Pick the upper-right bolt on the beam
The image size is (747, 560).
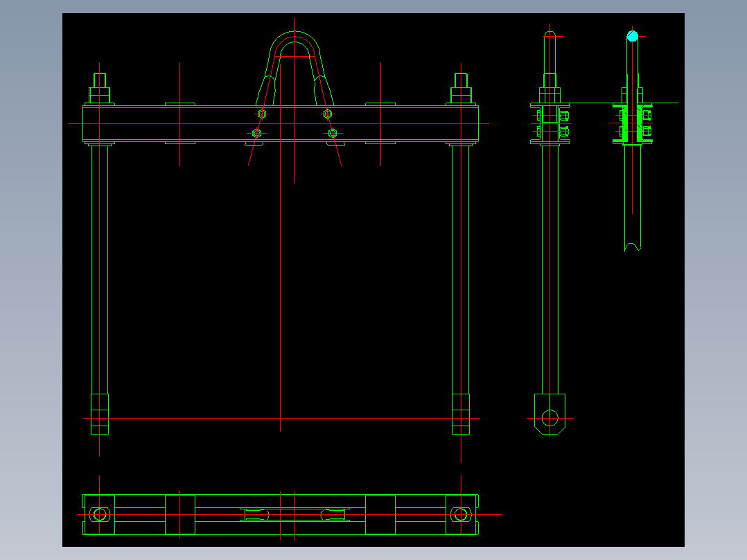[327, 114]
